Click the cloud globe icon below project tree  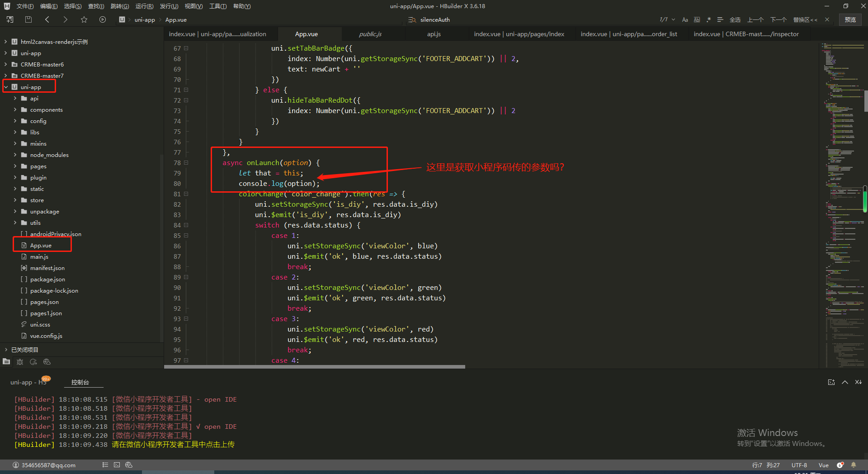(47, 362)
